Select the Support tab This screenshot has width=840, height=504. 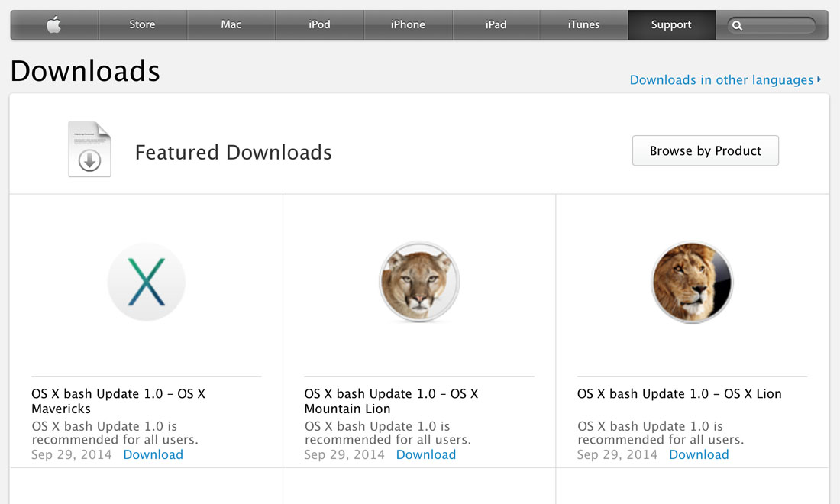[671, 25]
